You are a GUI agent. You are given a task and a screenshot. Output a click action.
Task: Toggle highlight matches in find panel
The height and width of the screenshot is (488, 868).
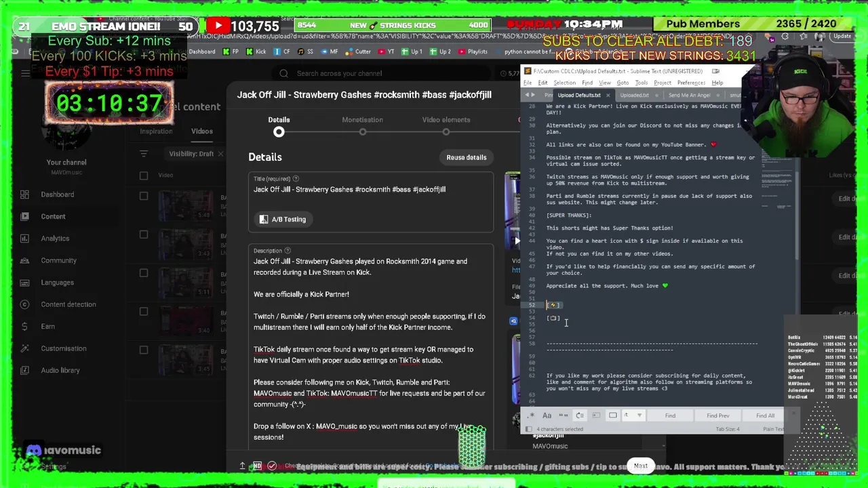(612, 415)
